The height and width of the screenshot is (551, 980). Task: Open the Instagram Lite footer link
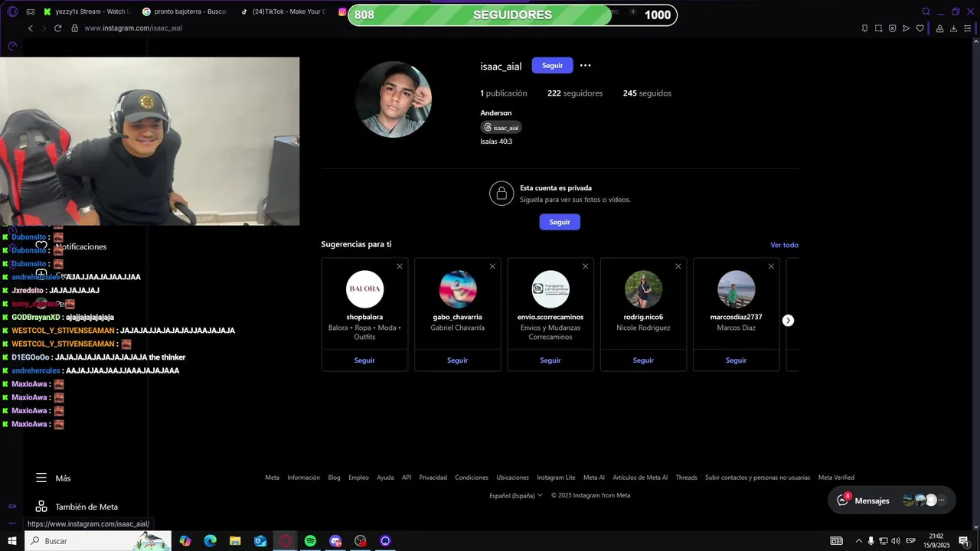pos(556,478)
